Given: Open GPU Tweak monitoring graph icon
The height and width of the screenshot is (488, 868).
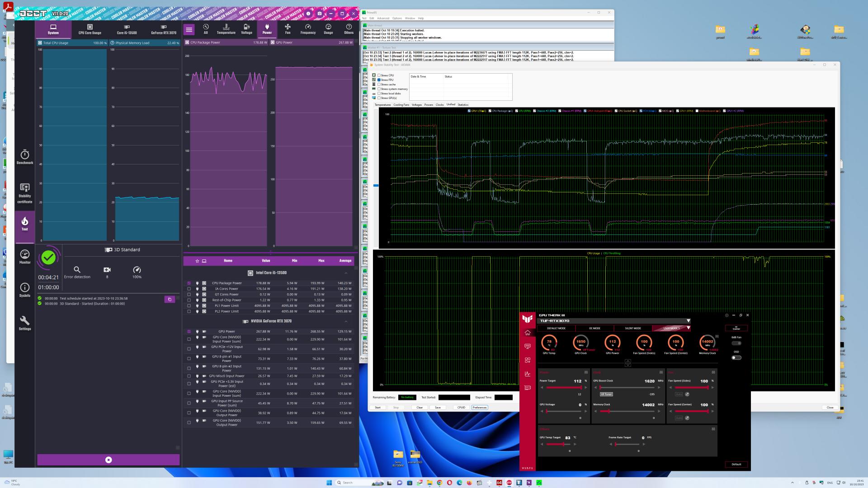Looking at the screenshot, I should tap(528, 374).
